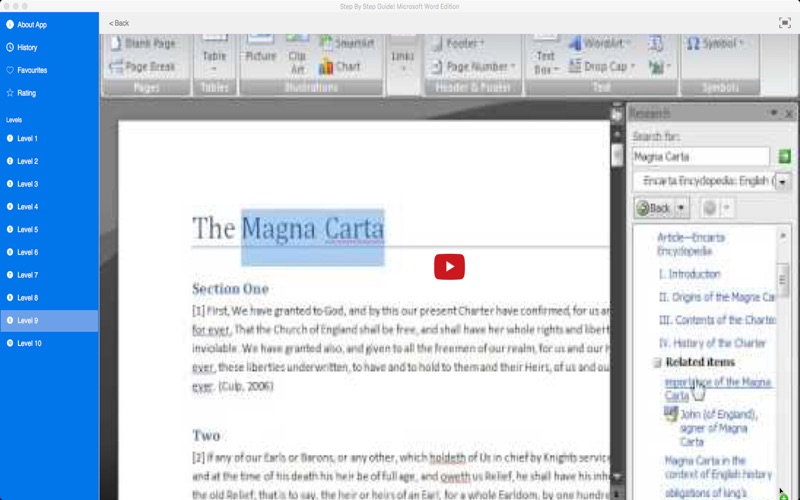This screenshot has height=500, width=800.
Task: Select Level 9 in sidebar
Action: 49,320
